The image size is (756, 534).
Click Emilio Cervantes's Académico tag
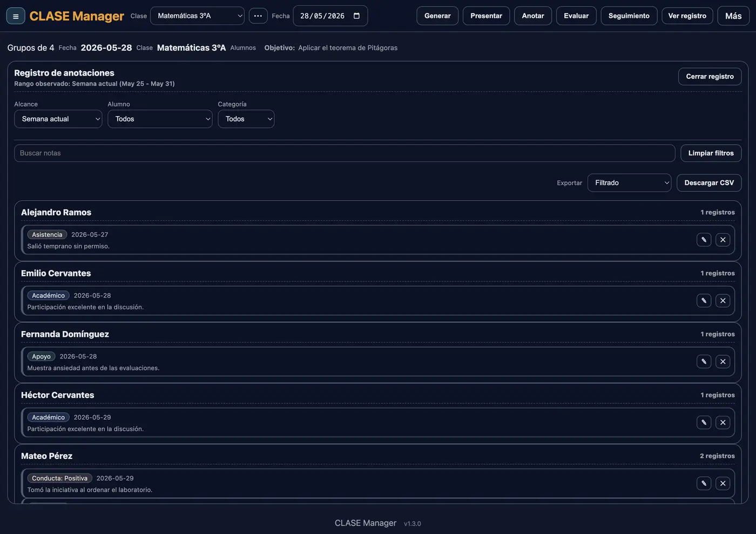[48, 296]
